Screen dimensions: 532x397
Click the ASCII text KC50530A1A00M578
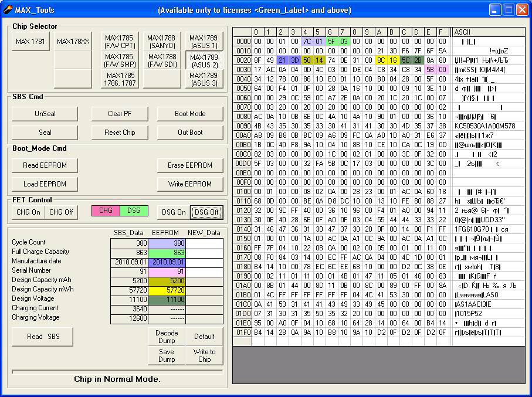pyautogui.click(x=485, y=126)
